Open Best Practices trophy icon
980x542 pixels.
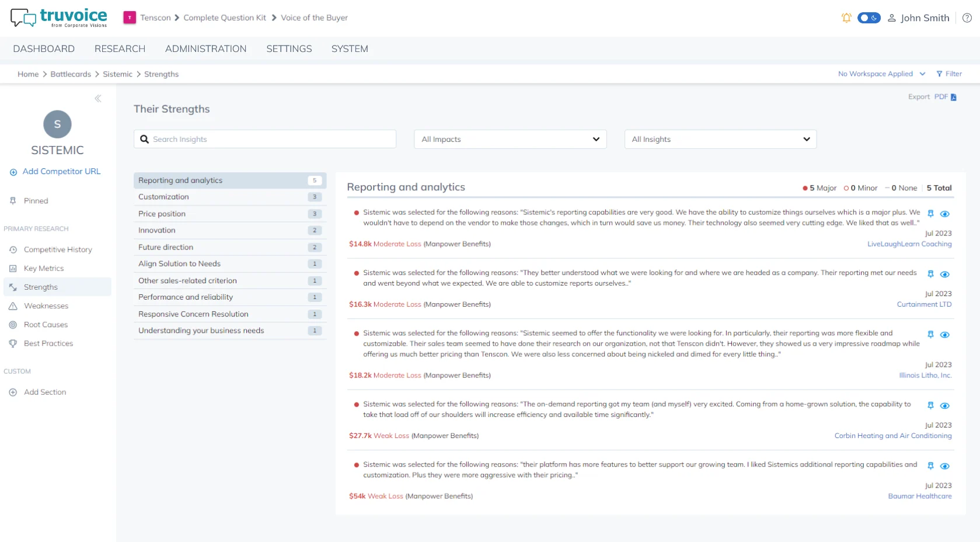13,343
